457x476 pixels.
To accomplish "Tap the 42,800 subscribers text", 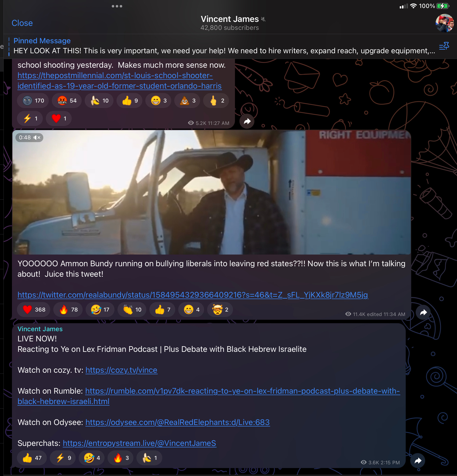I will [229, 28].
